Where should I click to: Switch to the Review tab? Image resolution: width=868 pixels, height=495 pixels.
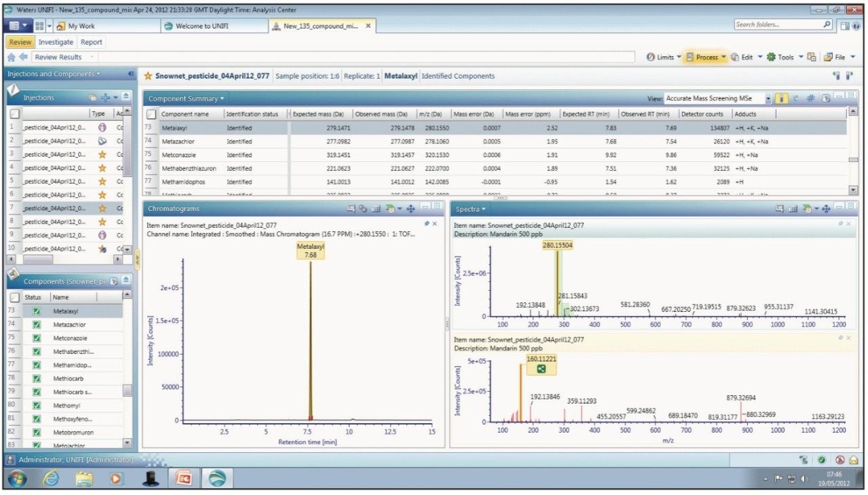(x=20, y=42)
